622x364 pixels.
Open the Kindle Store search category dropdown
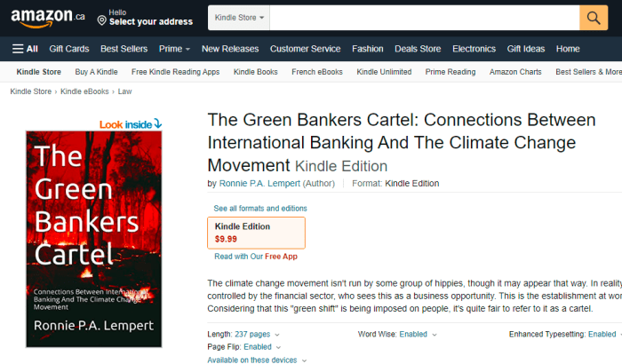(239, 18)
